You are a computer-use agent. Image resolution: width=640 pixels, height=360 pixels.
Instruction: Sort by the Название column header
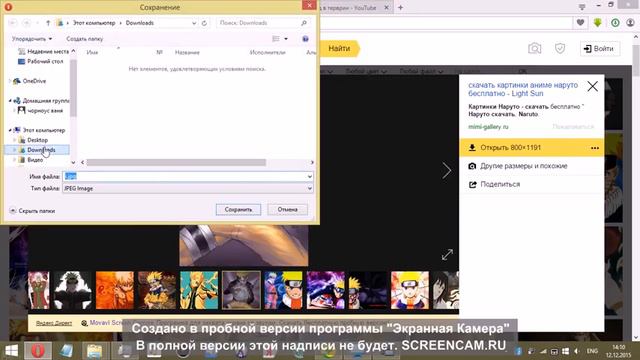coord(187,52)
